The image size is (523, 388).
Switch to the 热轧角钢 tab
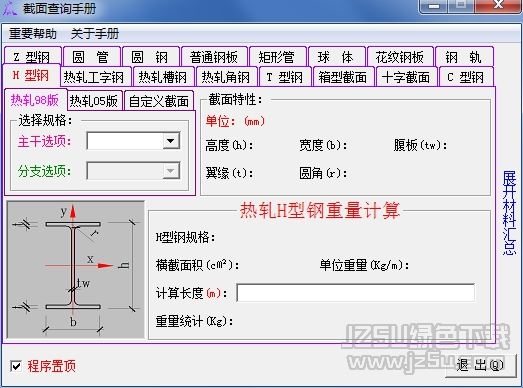(x=226, y=77)
